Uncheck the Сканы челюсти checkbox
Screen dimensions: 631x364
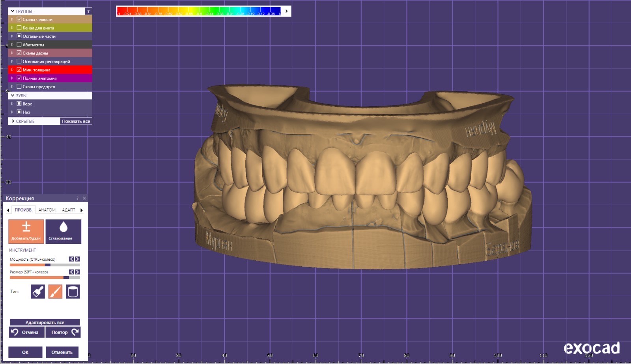coord(19,19)
